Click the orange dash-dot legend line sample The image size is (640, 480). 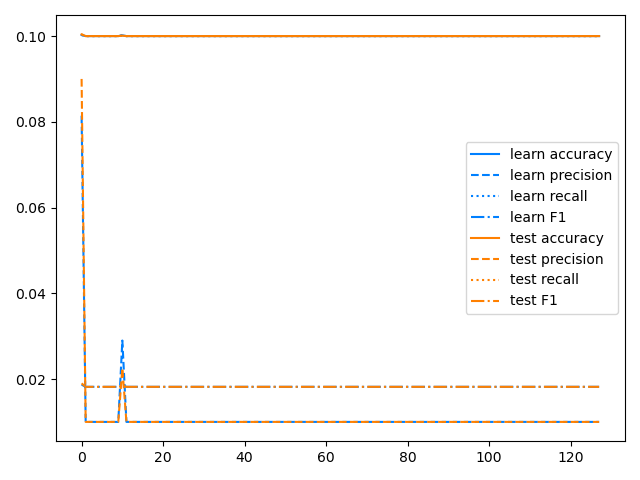tap(487, 301)
